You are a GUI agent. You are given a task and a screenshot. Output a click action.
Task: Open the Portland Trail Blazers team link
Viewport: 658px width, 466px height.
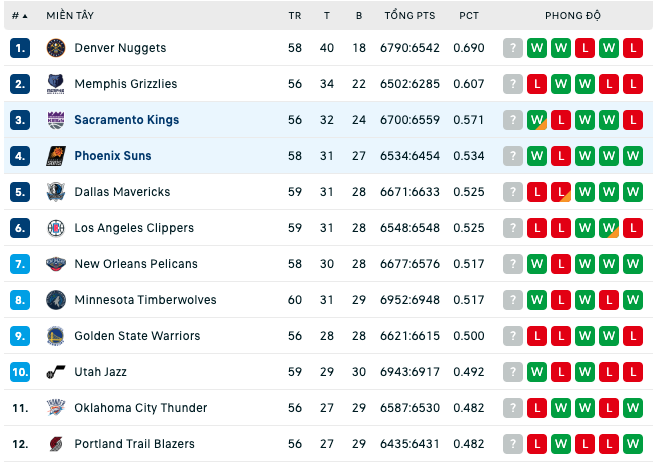click(134, 444)
